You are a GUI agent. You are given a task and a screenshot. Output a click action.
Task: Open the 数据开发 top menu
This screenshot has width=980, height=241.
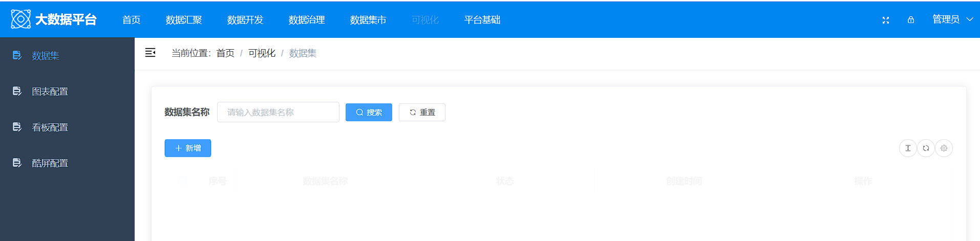pyautogui.click(x=245, y=19)
